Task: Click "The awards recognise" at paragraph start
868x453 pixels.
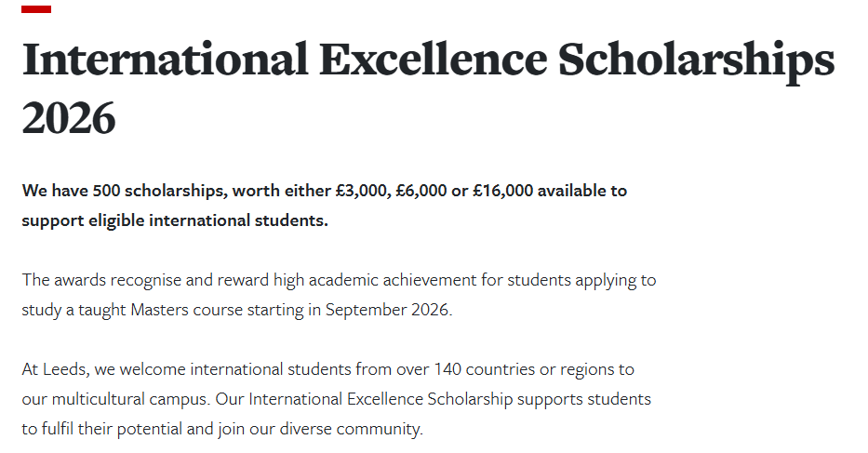Action: 93,279
